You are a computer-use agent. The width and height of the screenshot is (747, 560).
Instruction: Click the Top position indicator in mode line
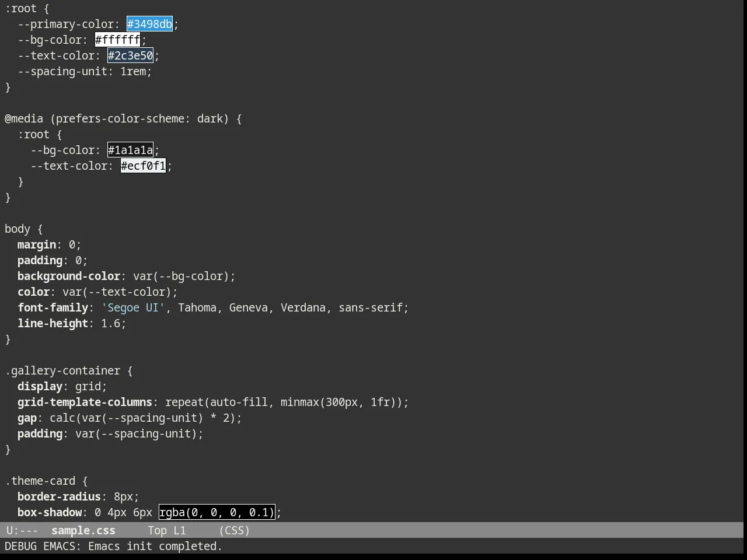157,530
